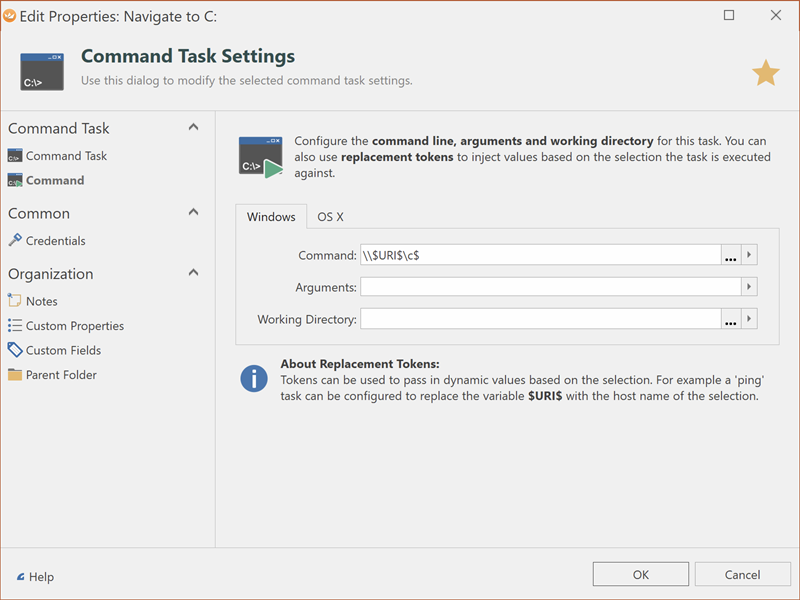Browse for the Command file with ellipsis button
Viewport: 800px width, 600px height.
click(x=731, y=256)
